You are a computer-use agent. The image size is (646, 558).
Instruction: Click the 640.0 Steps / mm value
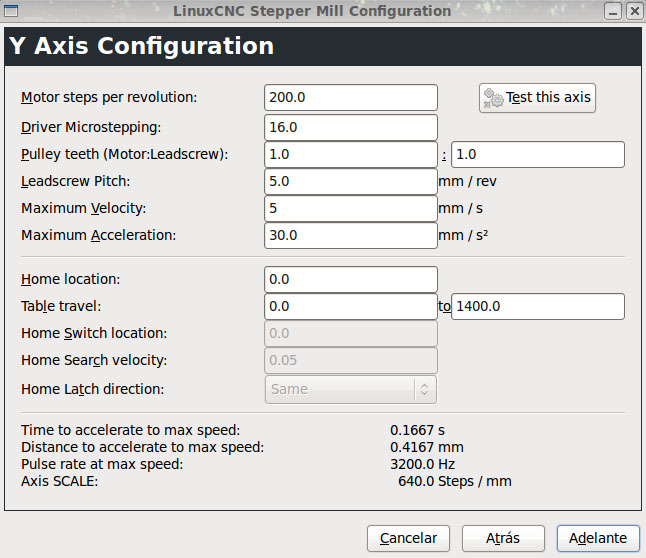[455, 481]
